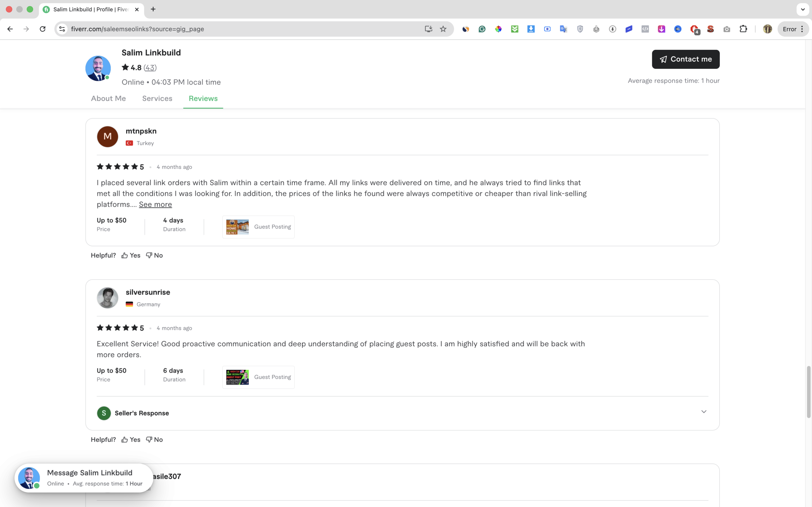Screen dimensions: 812x507
Task: Open the tab search dropdown arrow
Action: click(x=802, y=9)
